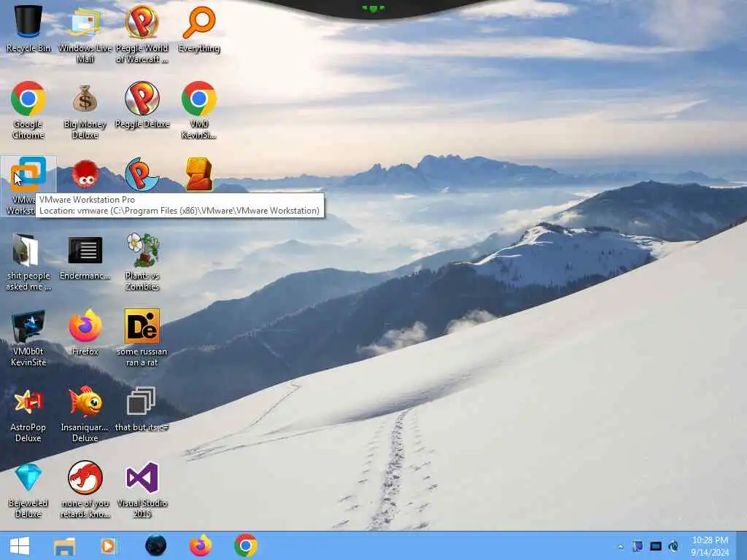Select the red dragon circle icon
Viewport: 747px width, 560px height.
[85, 489]
